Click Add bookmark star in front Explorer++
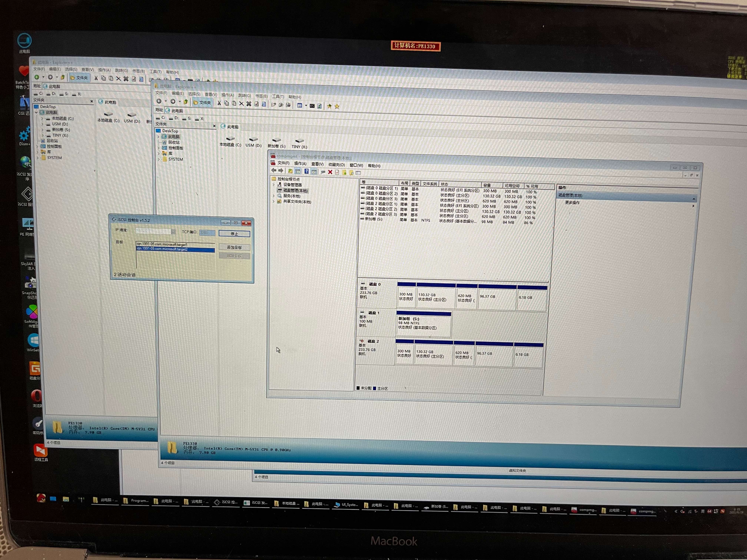Viewport: 747px width, 560px height. (329, 106)
